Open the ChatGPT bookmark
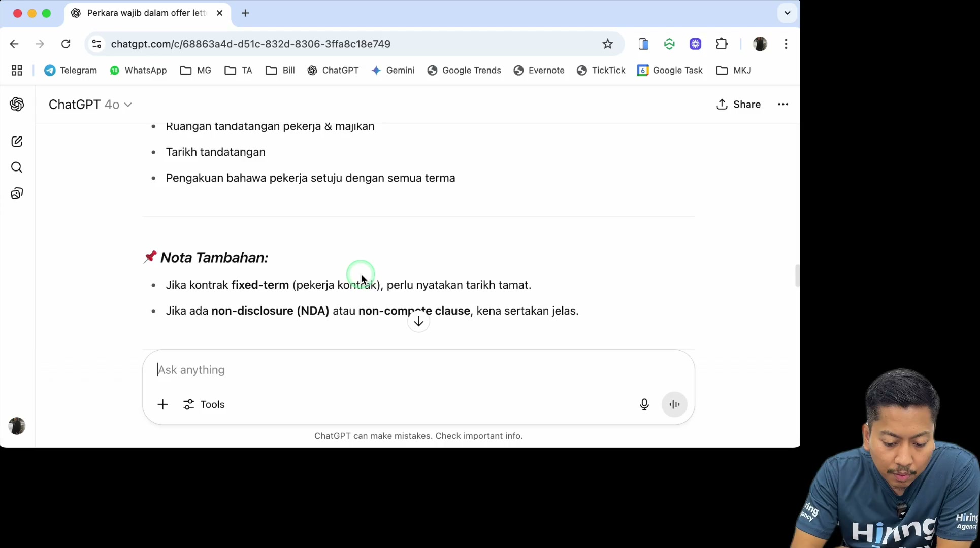980x548 pixels. click(333, 71)
